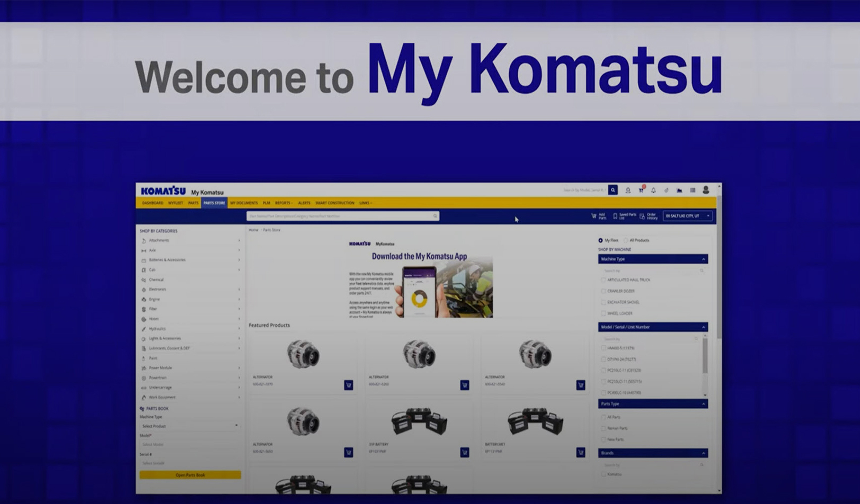860x504 pixels.
Task: Check the Excavator Shovel checkbox
Action: click(603, 302)
